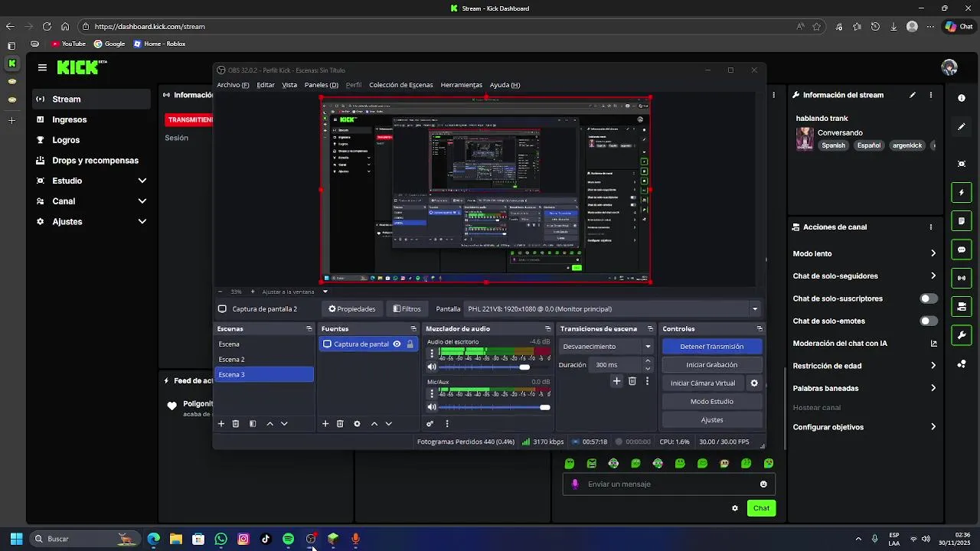Enable Chat de solo-suscriptores switch
This screenshot has width=980, height=551.
click(929, 298)
